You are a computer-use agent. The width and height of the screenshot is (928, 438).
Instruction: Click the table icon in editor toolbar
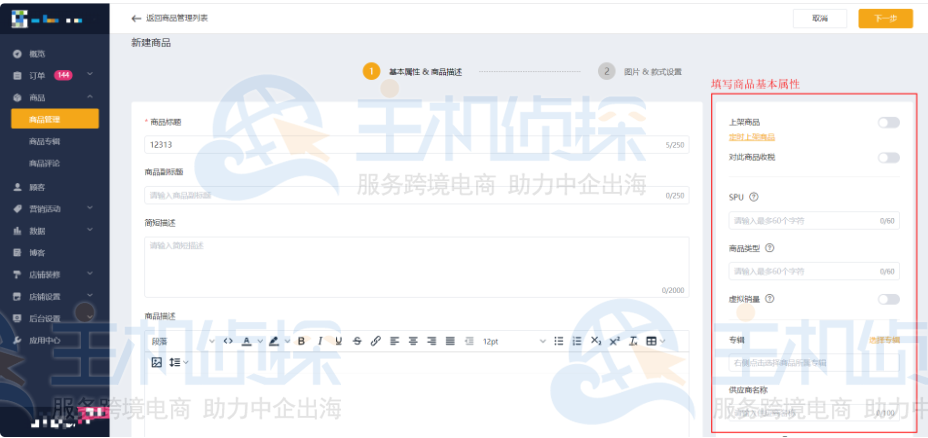(651, 341)
